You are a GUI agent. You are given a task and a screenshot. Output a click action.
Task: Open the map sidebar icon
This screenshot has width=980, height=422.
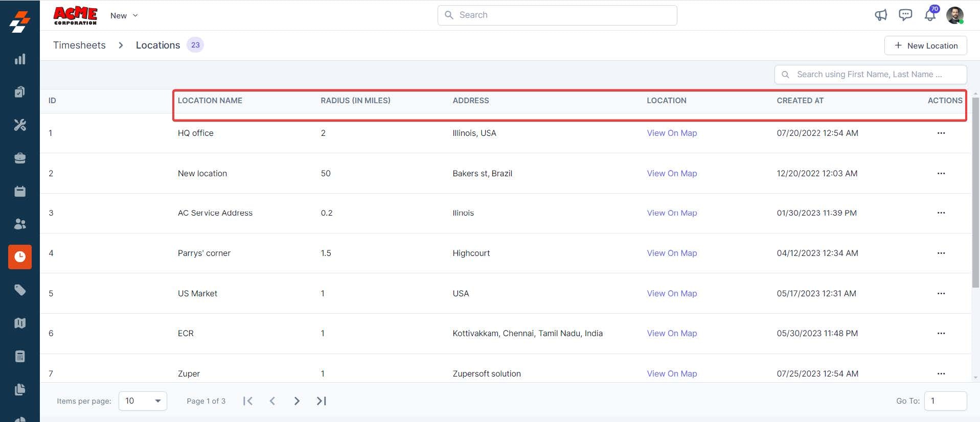point(20,323)
